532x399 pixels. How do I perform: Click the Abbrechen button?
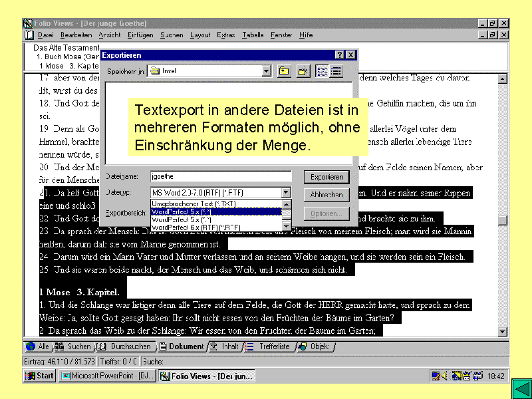(x=327, y=195)
